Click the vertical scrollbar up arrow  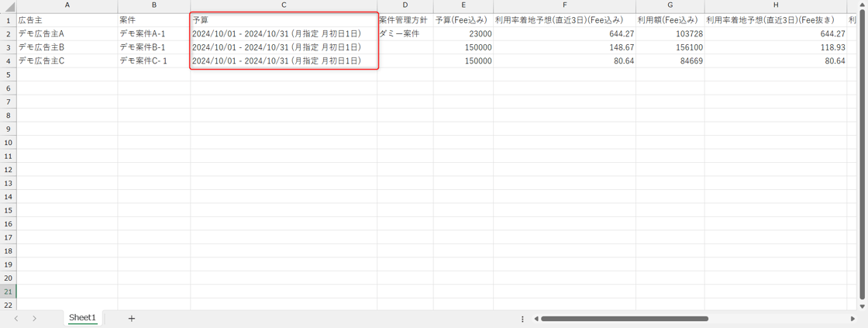coord(863,5)
